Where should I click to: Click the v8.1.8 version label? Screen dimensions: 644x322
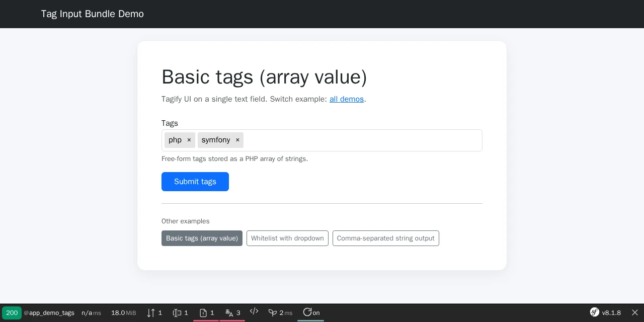point(611,313)
